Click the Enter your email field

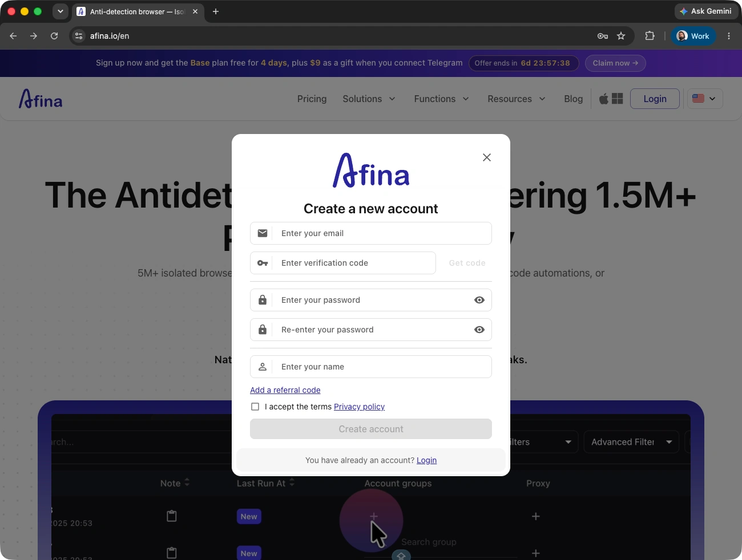371,233
